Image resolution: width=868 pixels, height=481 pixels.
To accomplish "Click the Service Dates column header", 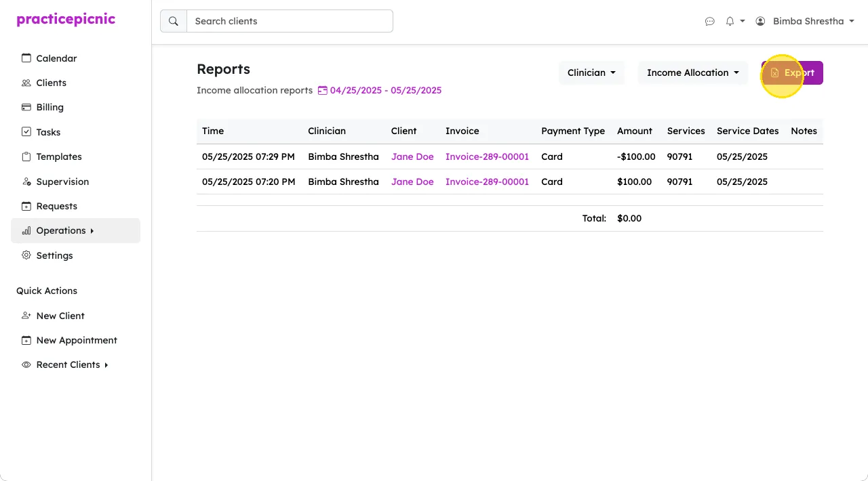I will click(748, 131).
